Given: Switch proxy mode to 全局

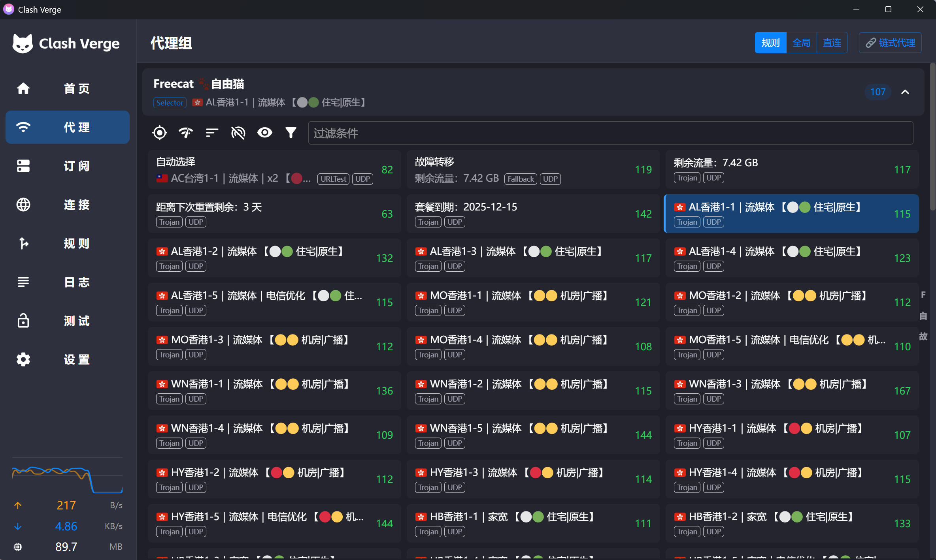Looking at the screenshot, I should [x=801, y=43].
